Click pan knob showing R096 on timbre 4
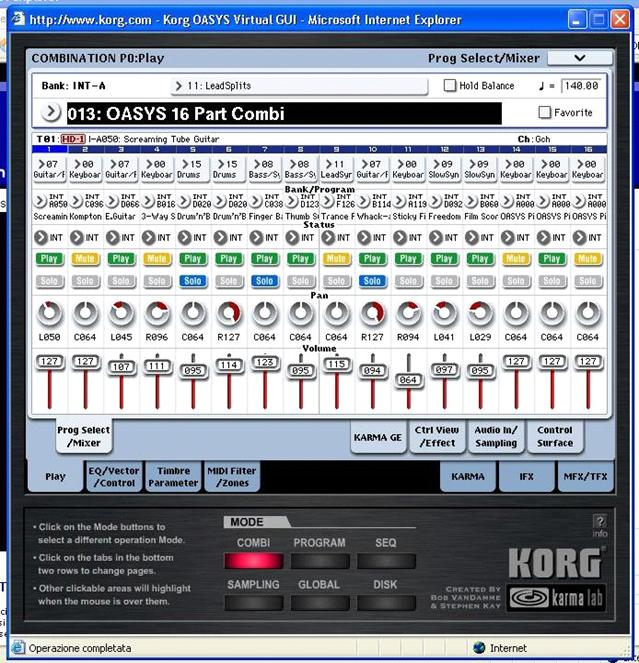 point(157,314)
